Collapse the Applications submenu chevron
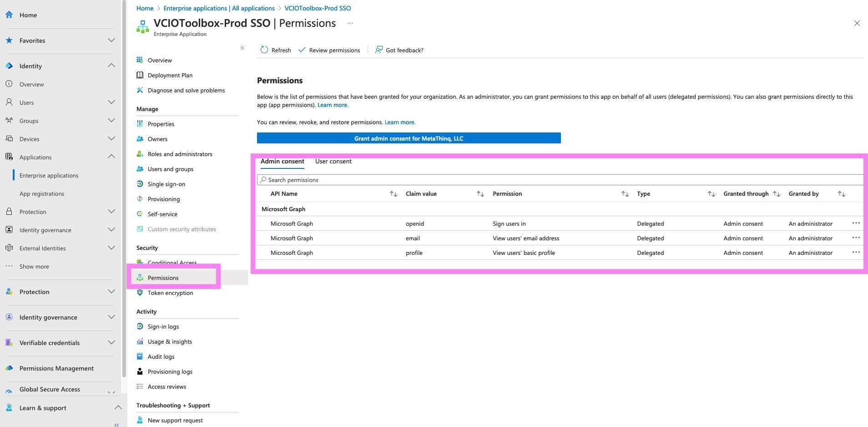 (x=111, y=157)
